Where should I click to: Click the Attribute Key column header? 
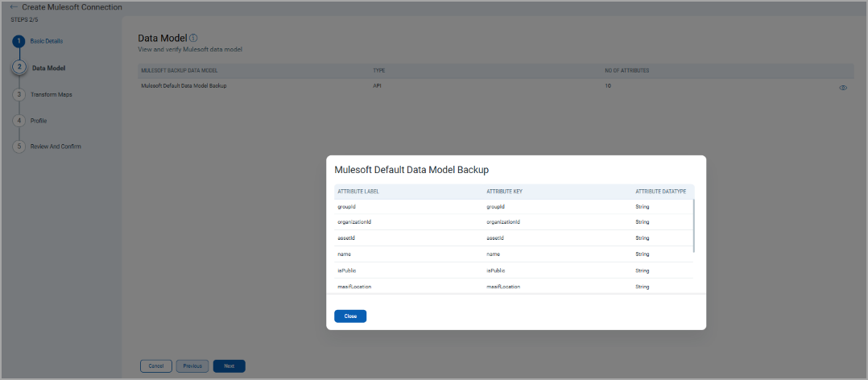(x=504, y=192)
